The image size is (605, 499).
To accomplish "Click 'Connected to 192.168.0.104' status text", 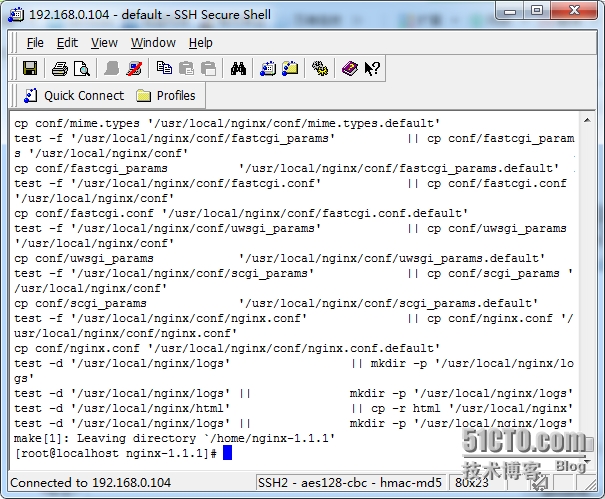I will pos(91,482).
